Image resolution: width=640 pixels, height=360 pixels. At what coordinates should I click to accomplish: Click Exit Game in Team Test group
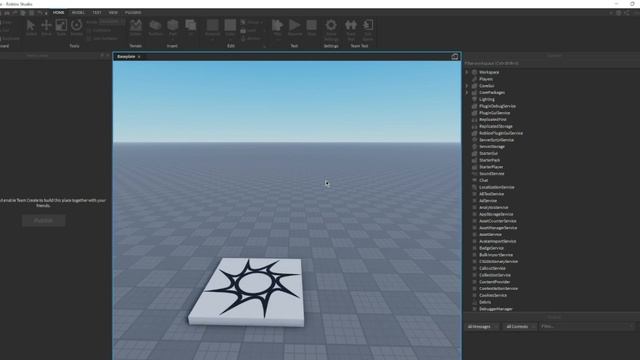point(368,29)
